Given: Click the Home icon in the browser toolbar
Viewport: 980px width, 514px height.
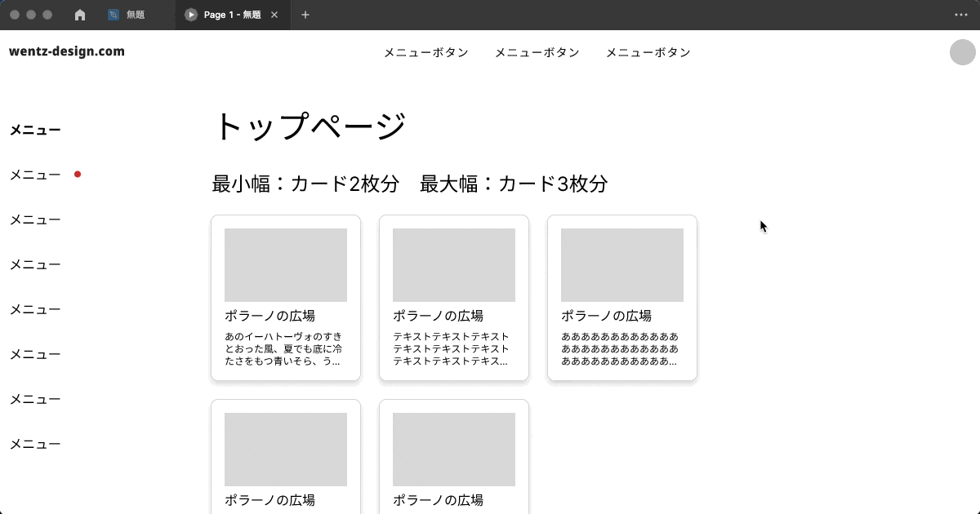Looking at the screenshot, I should point(80,14).
